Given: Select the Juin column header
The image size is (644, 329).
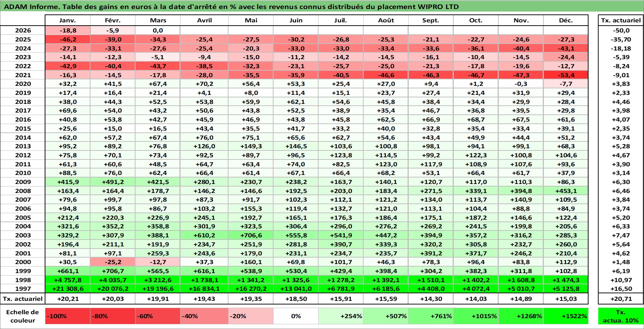Looking at the screenshot, I should (296, 20).
